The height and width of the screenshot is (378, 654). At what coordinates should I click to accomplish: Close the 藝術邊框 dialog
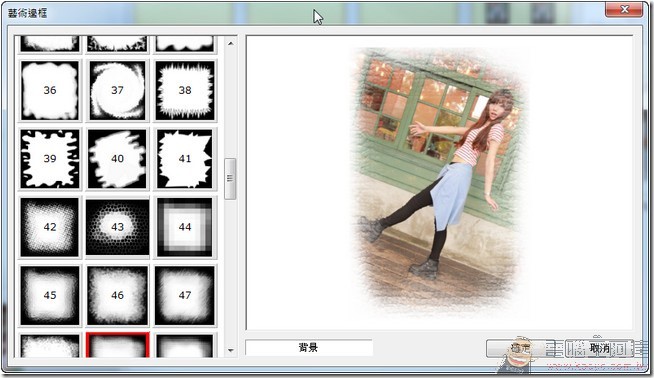coord(624,9)
